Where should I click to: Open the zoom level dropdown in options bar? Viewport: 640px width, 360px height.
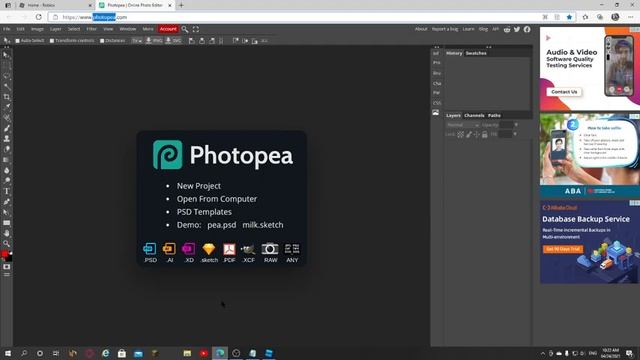pos(137,41)
